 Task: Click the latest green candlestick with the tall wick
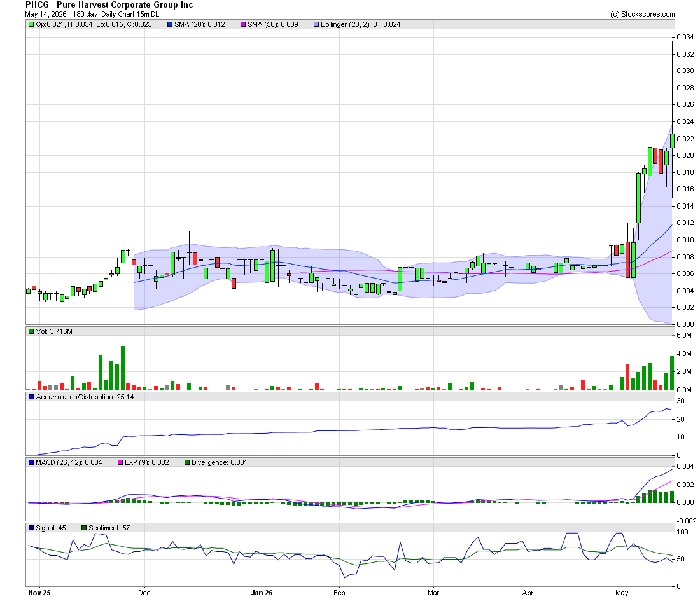[x=673, y=140]
